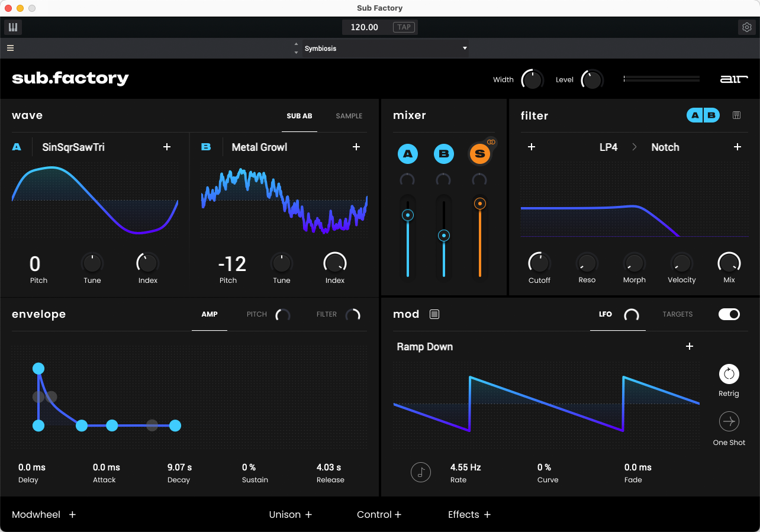Open the Notch filter type selector
Viewport: 760px width, 532px height.
coord(665,147)
